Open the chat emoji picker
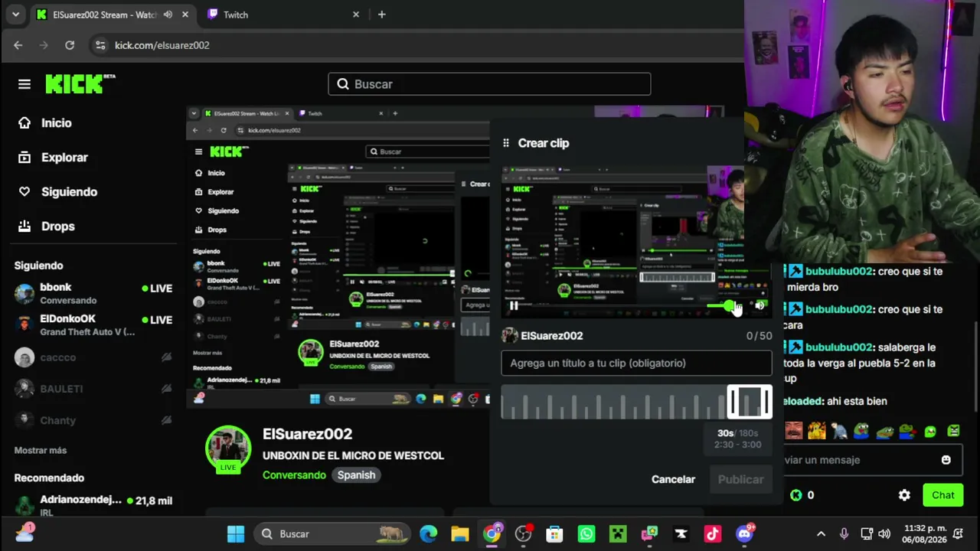Viewport: 980px width, 551px height. click(946, 460)
